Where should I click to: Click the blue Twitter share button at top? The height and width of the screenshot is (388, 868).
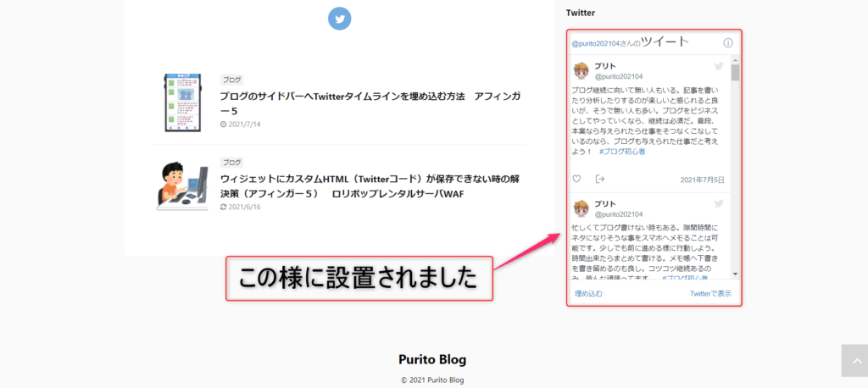click(x=340, y=18)
